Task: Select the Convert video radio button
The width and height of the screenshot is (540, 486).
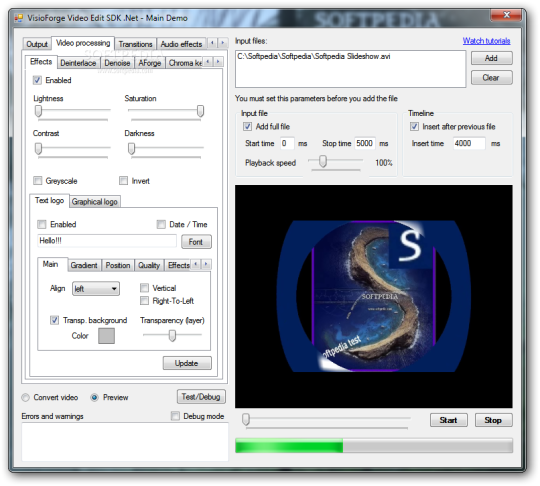Action: point(25,397)
